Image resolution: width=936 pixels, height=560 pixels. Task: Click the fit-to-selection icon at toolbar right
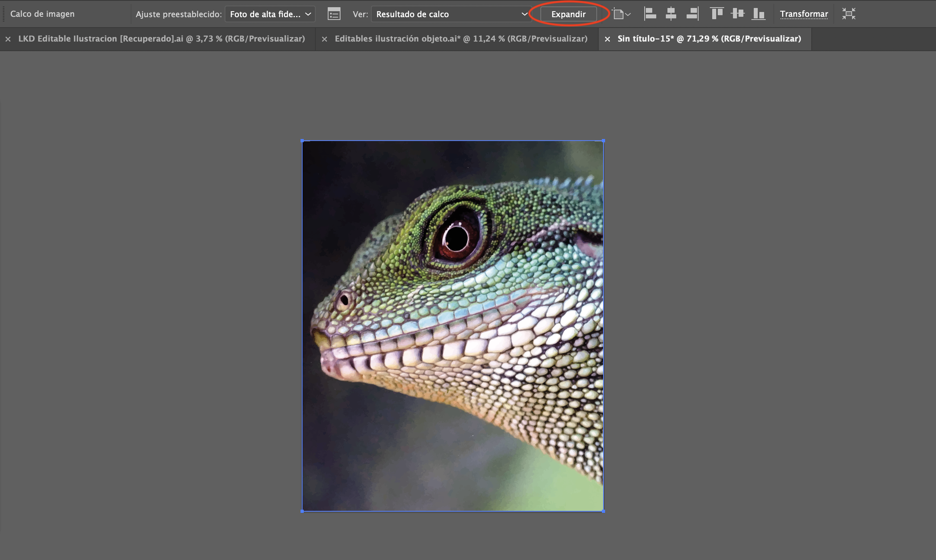click(848, 14)
